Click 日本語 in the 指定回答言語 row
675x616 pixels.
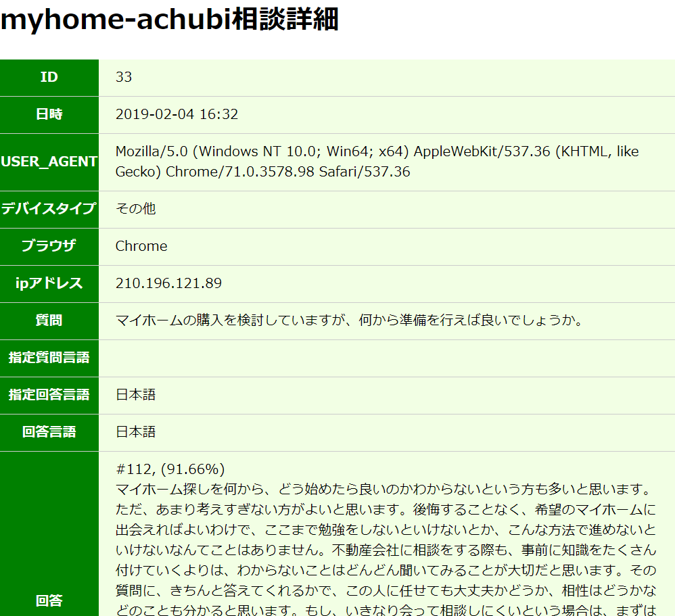tap(135, 395)
